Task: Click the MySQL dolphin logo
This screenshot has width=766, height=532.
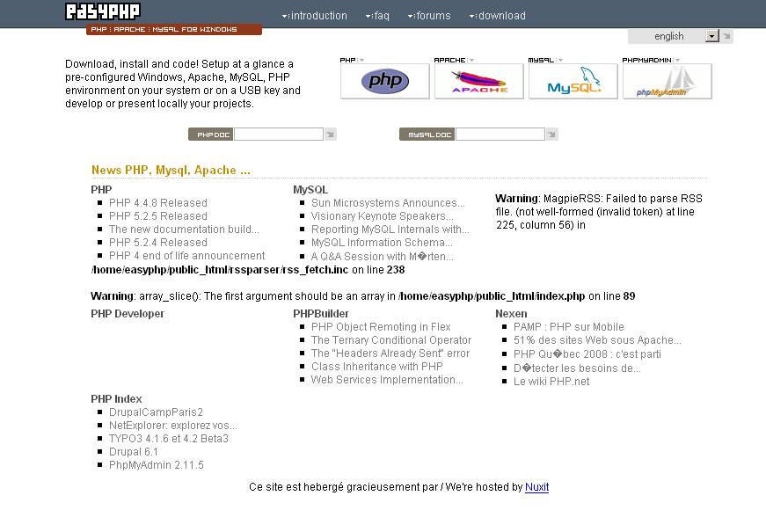Action: [573, 81]
